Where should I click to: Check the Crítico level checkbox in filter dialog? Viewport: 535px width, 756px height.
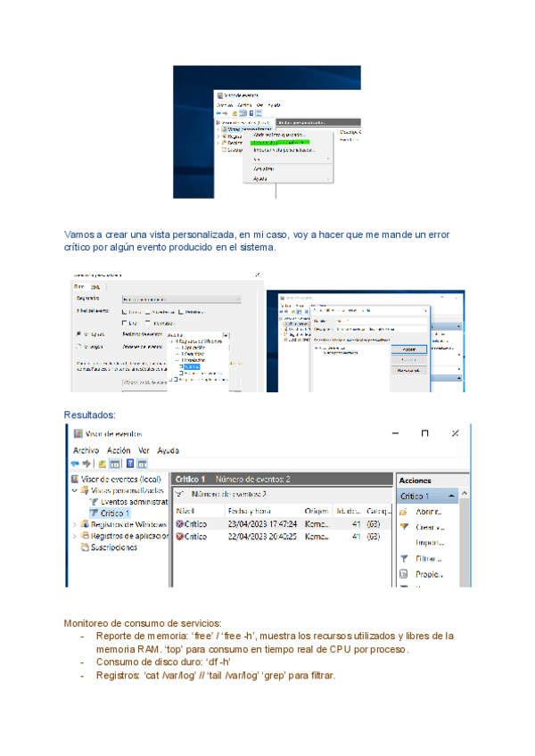pos(125,312)
